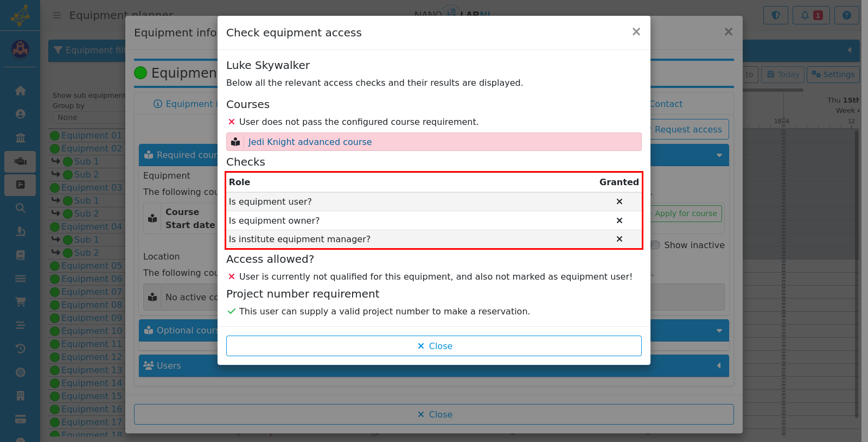Click the Today button in planner toolbar

click(783, 74)
